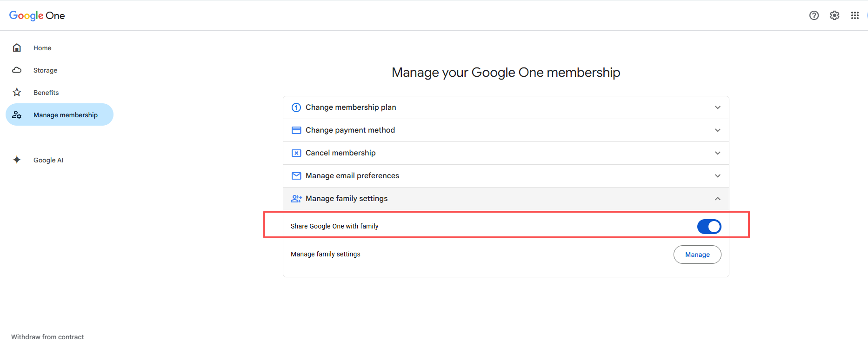Click the credit card icon for payment method
The height and width of the screenshot is (349, 868).
point(296,130)
